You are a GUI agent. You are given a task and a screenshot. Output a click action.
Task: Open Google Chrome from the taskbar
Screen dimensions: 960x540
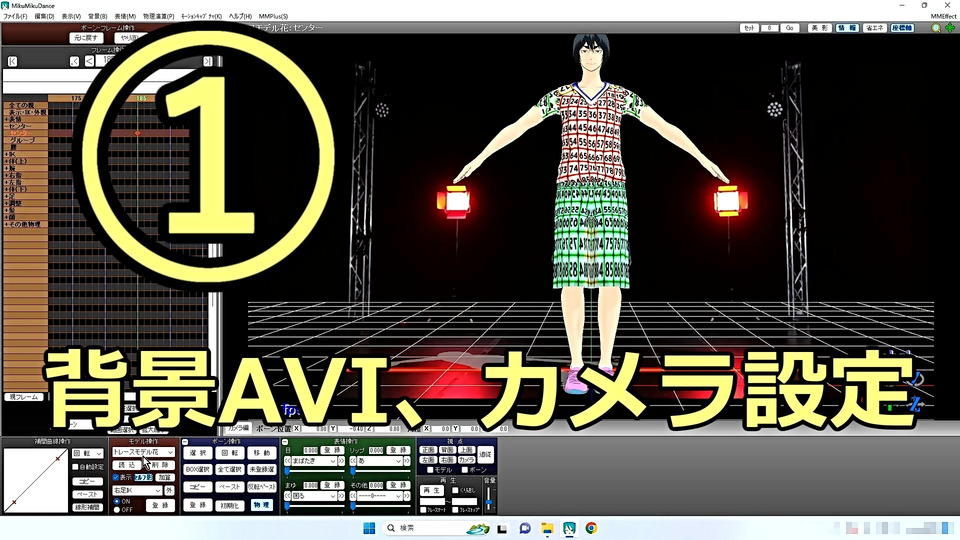coord(591,528)
